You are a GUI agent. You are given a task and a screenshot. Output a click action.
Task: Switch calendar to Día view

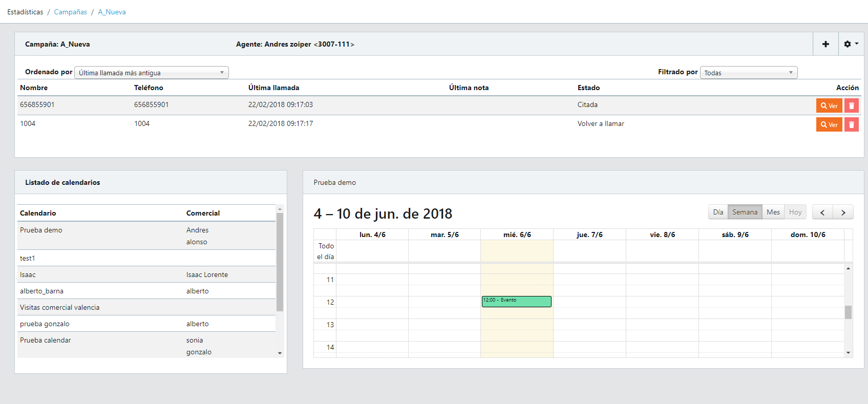718,212
